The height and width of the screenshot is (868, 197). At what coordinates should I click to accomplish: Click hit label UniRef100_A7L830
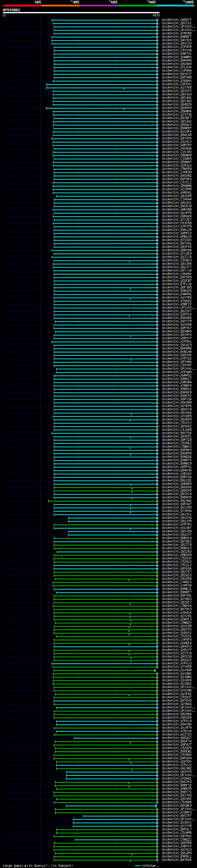(x=177, y=67)
